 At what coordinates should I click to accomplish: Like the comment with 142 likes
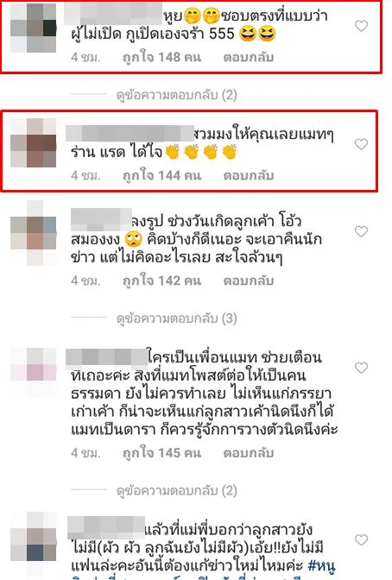(x=361, y=231)
